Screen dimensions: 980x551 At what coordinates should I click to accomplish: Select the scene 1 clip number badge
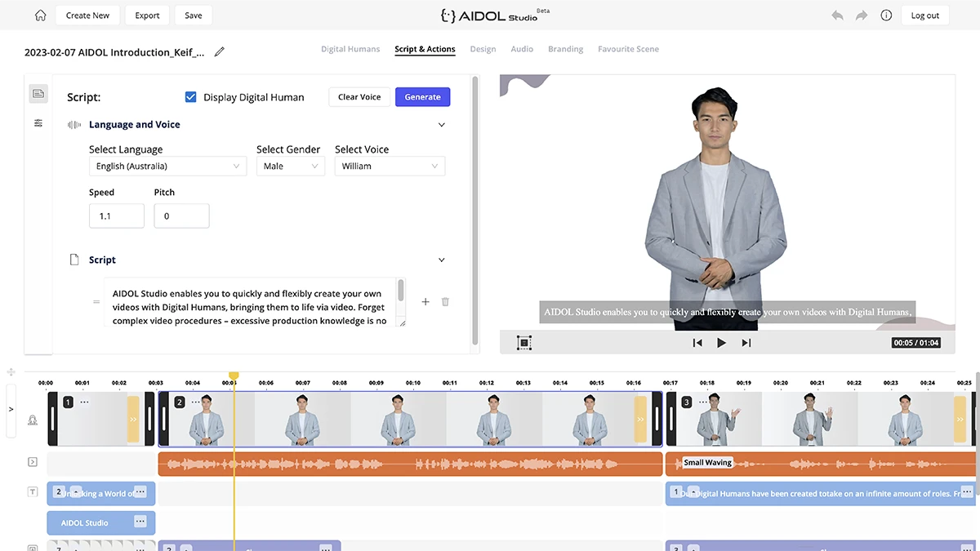point(69,402)
